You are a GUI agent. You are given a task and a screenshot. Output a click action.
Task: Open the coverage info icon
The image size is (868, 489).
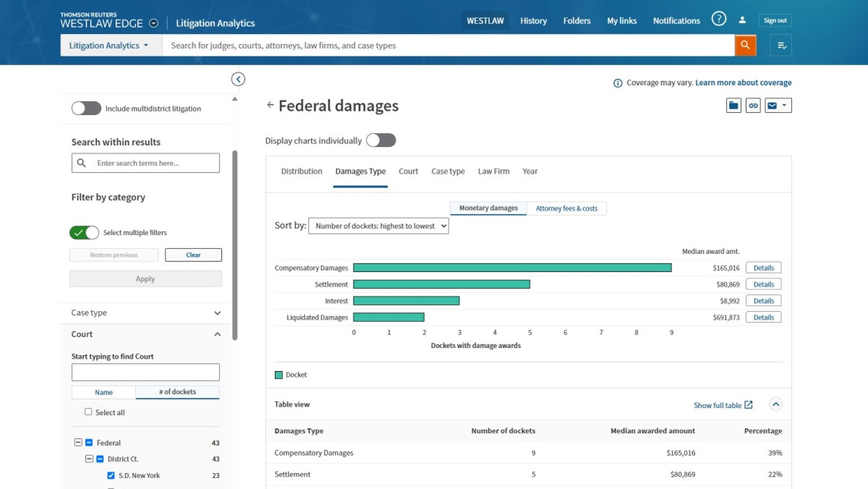(x=618, y=83)
